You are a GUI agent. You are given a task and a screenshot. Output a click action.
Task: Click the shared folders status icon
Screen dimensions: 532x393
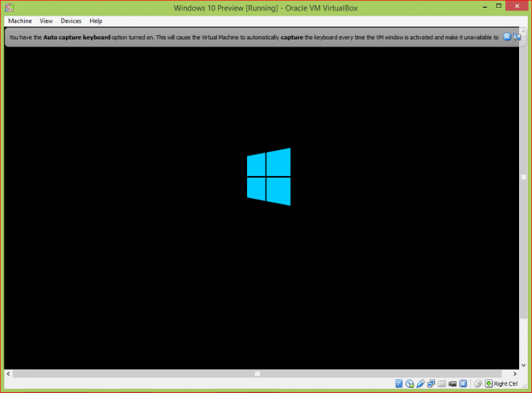pos(441,384)
